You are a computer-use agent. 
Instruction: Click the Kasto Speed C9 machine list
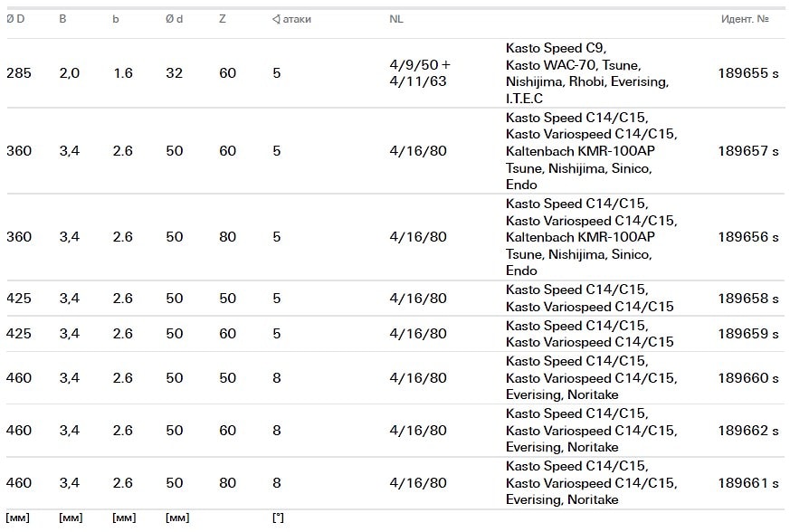(x=586, y=73)
